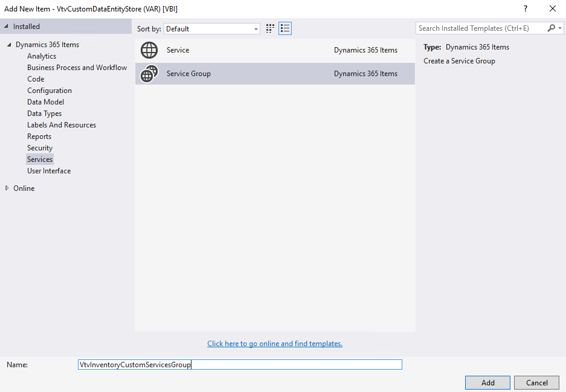Screen dimensions: 566x392
Task: Select Labels And Resources category
Action: point(62,125)
